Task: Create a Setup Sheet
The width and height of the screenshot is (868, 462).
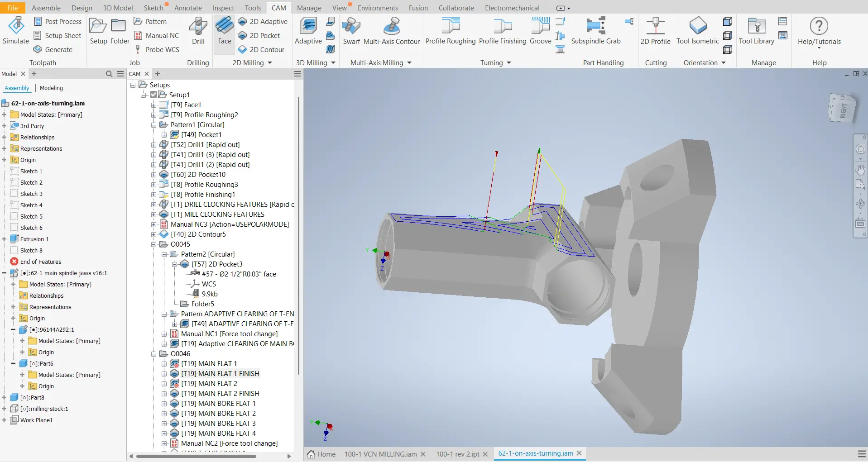Action: point(58,35)
